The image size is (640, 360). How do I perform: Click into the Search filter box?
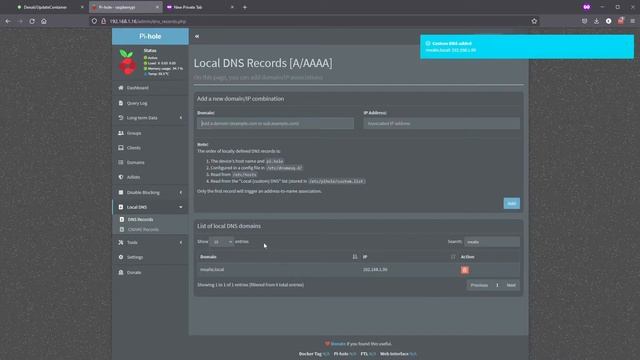click(492, 242)
